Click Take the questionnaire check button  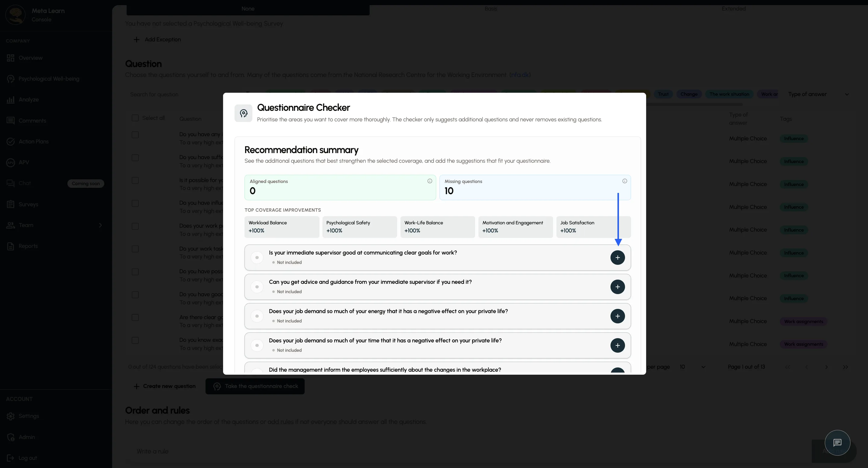point(255,386)
